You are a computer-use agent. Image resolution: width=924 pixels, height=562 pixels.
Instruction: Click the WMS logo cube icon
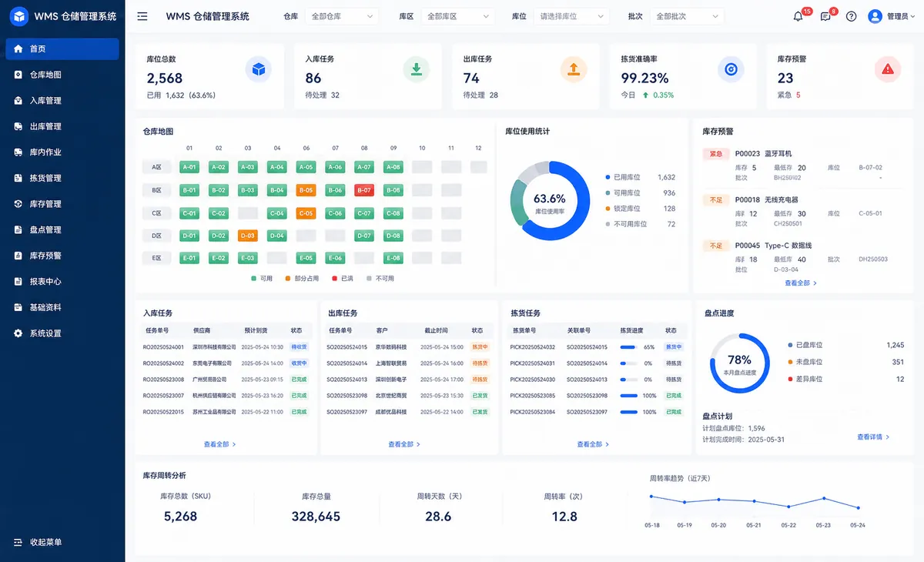tap(18, 16)
